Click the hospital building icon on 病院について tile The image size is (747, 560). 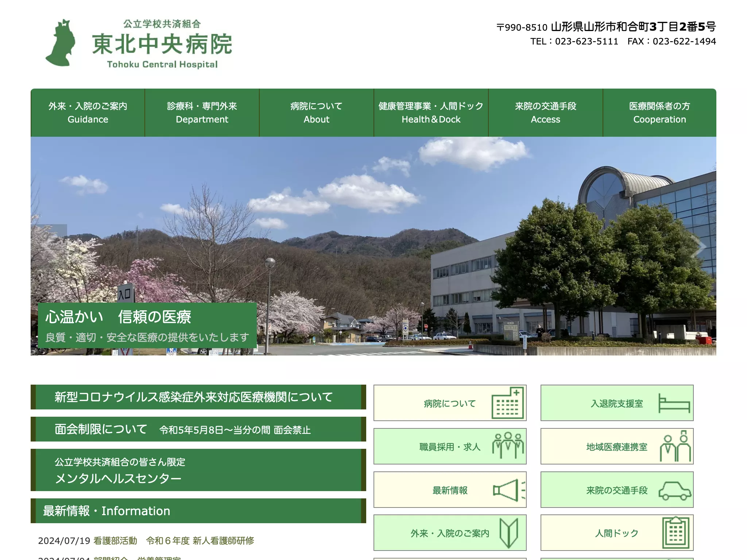coord(508,403)
